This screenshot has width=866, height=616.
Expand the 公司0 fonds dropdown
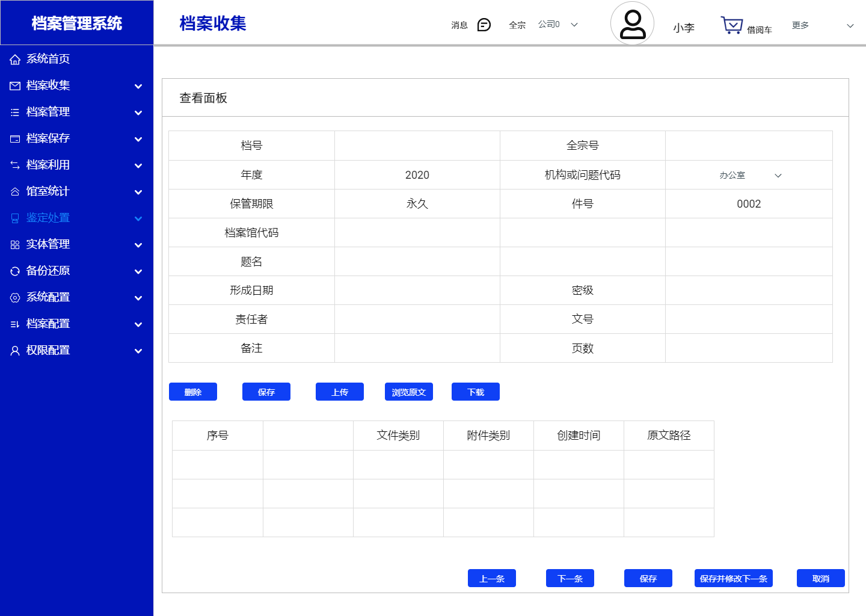574,25
